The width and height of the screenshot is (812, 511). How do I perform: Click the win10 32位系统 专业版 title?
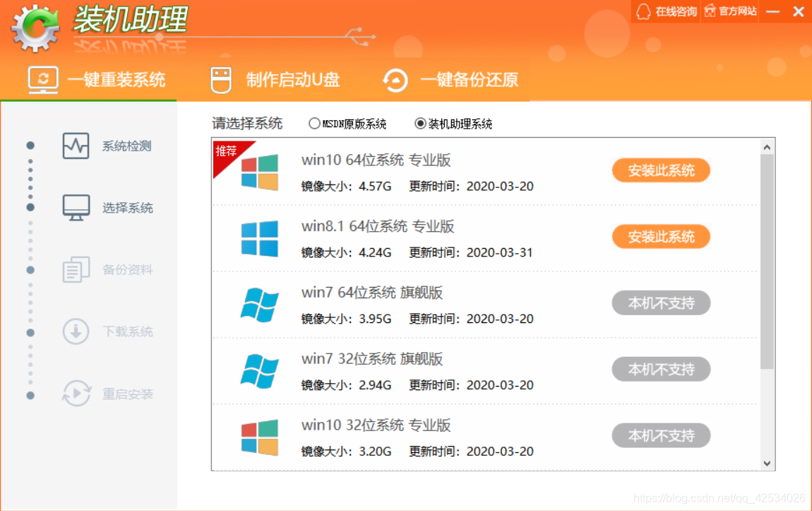tap(376, 425)
